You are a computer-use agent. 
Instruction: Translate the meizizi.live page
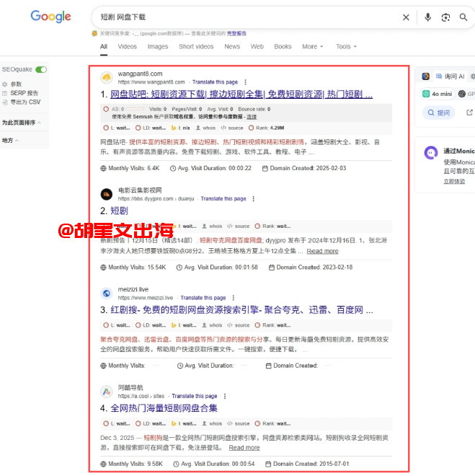pos(203,298)
